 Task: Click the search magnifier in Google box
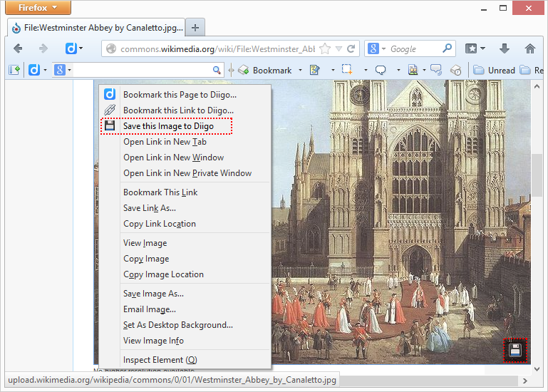447,48
